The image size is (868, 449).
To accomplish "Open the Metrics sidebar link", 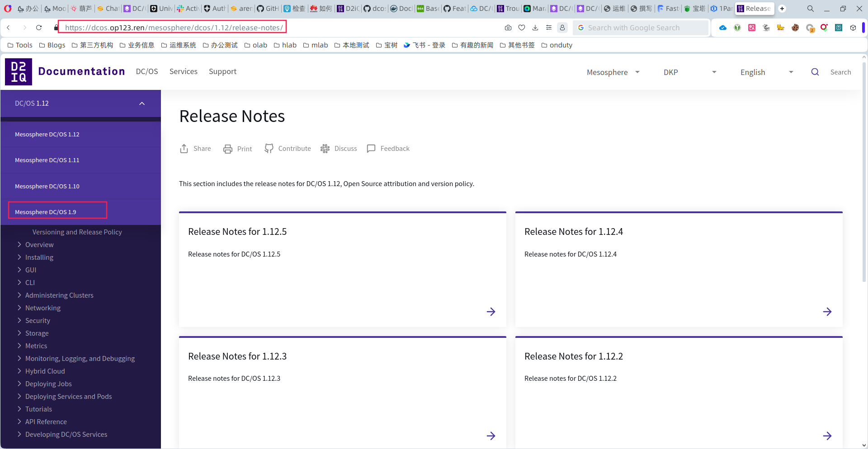I will point(36,346).
